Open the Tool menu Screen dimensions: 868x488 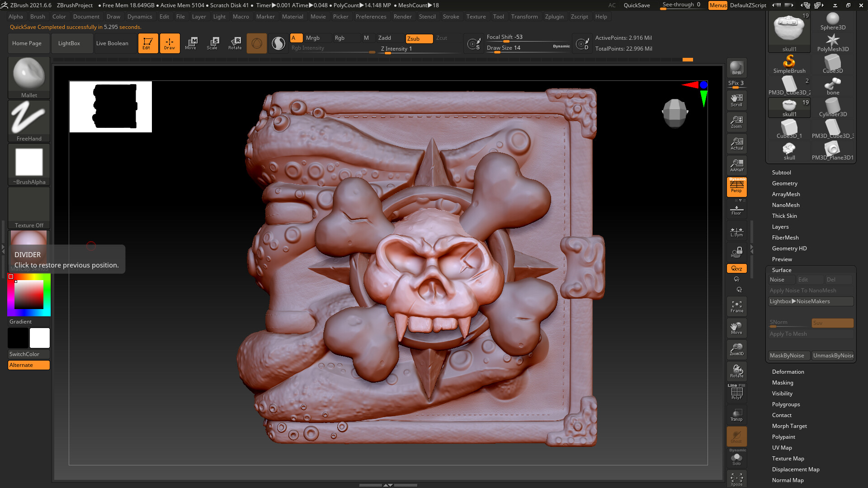[x=498, y=16]
